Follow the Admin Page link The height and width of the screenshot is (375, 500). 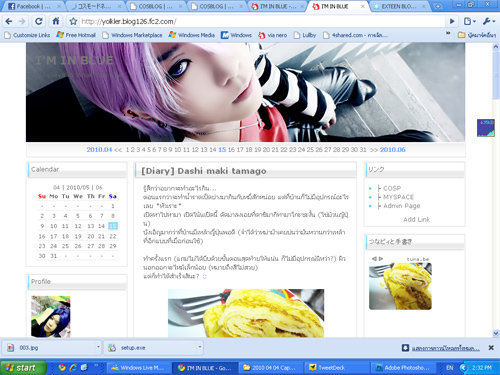coord(401,206)
